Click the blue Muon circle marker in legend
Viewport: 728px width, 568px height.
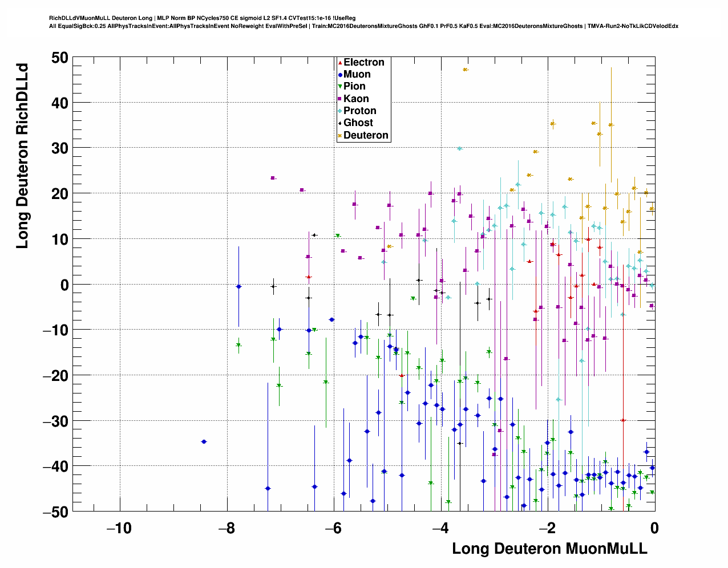pos(340,75)
